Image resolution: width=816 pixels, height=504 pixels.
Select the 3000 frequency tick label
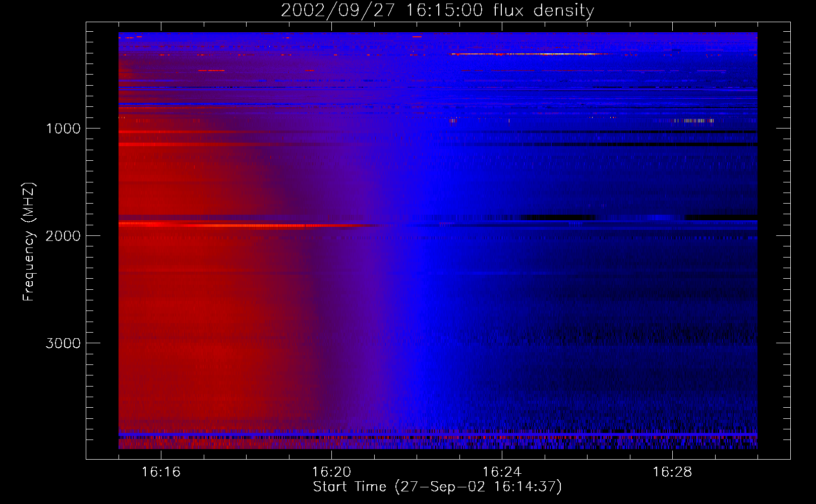(x=63, y=343)
